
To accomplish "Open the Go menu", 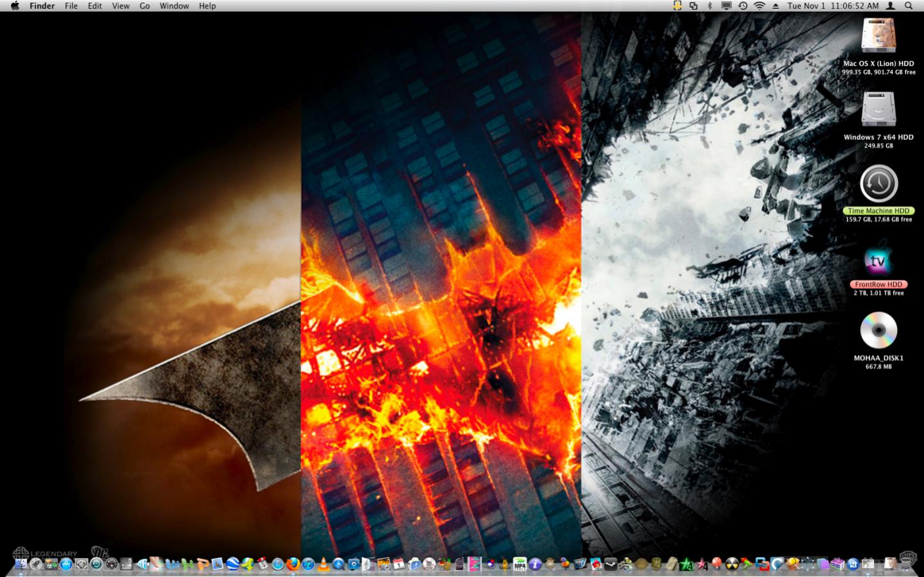I will 144,6.
